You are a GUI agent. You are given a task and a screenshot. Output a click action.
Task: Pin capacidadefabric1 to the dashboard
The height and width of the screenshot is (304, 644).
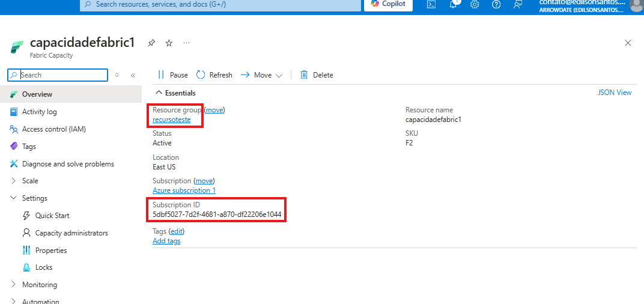[x=151, y=43]
